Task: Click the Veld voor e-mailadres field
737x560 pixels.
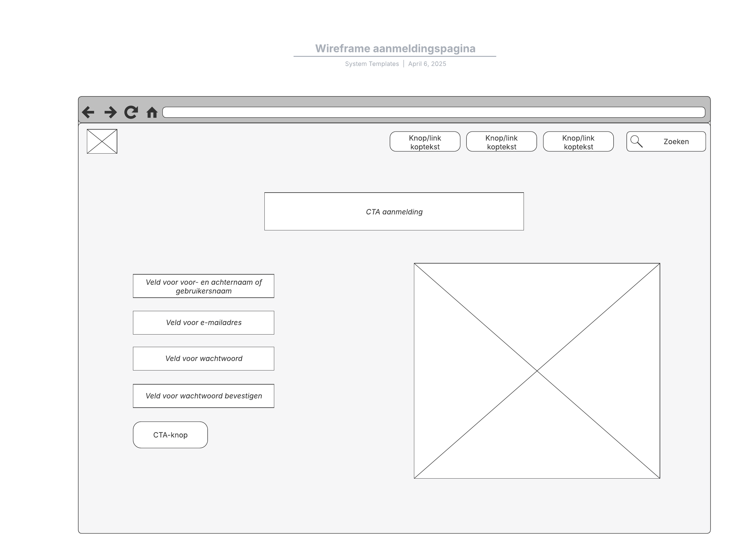Action: (204, 323)
